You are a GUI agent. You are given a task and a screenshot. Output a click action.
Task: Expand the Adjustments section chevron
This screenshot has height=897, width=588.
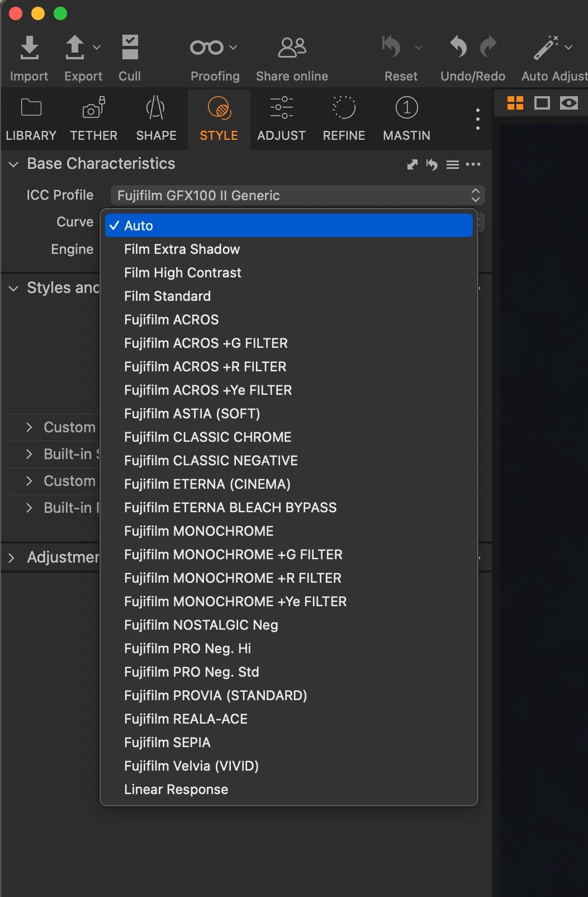12,558
